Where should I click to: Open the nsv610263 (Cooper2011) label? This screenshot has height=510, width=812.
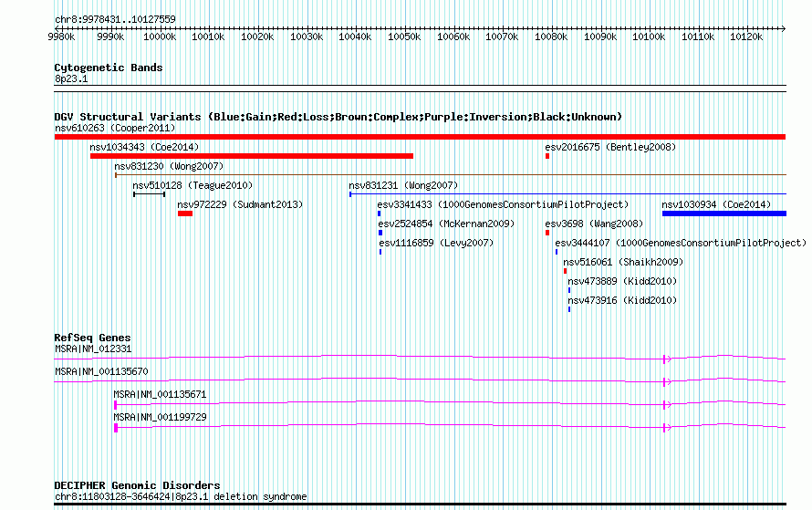(115, 128)
